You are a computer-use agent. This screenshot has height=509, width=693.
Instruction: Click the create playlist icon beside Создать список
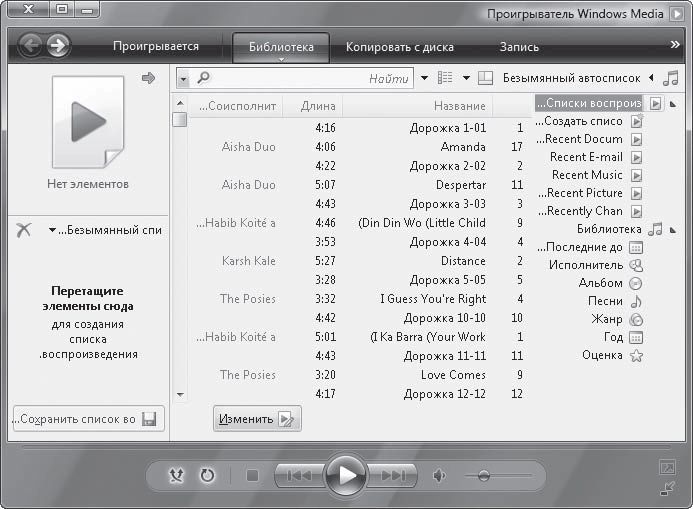(x=637, y=121)
